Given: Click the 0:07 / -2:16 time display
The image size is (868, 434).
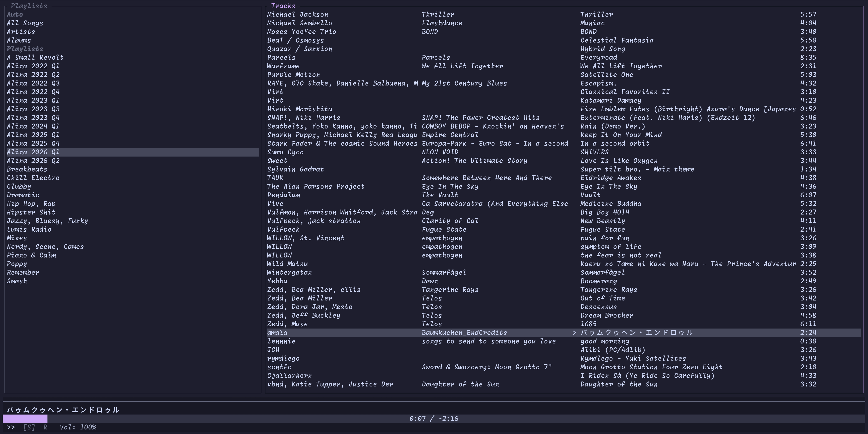Looking at the screenshot, I should [434, 419].
